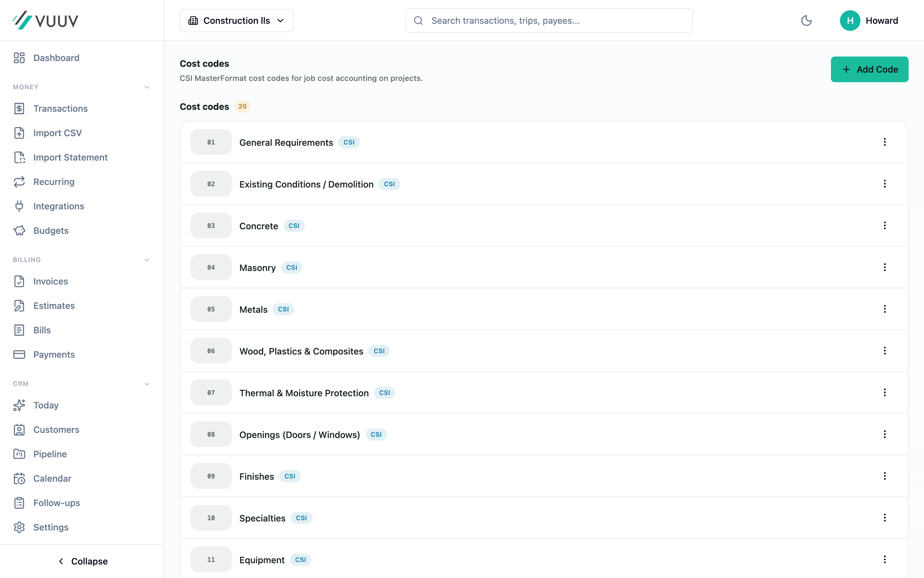Collapse the CRM section
Viewport: 924px width, 578px height.
coord(147,384)
